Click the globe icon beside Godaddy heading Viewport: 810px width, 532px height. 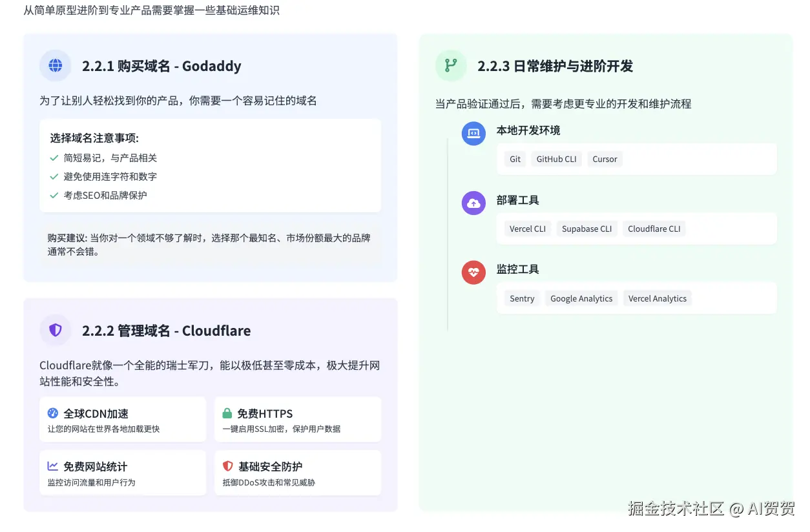pos(56,66)
